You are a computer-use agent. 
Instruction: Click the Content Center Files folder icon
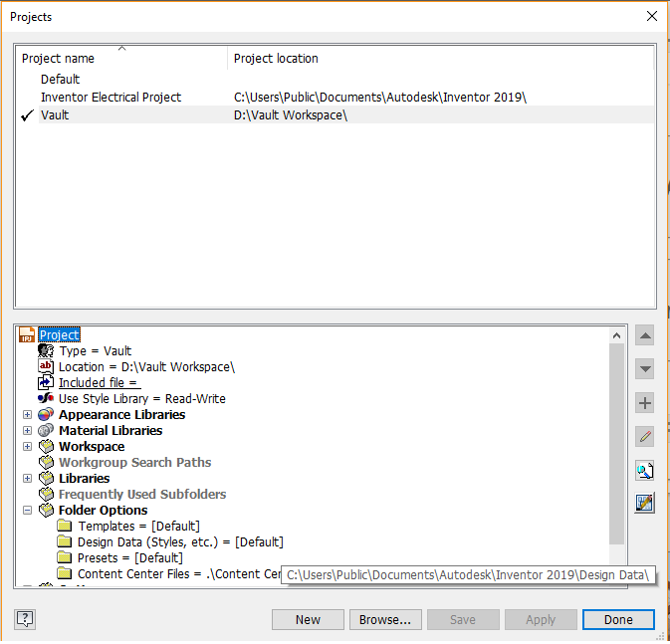tap(64, 573)
